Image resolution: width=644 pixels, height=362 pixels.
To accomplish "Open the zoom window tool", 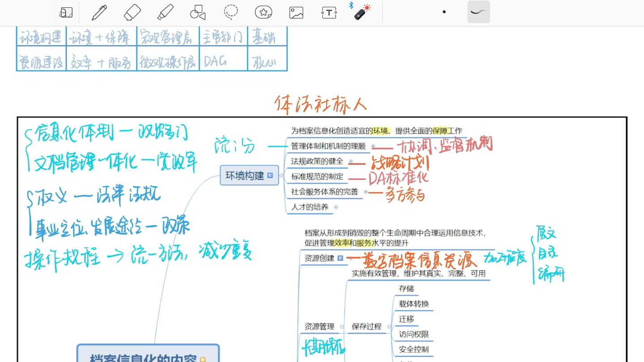I will point(66,13).
